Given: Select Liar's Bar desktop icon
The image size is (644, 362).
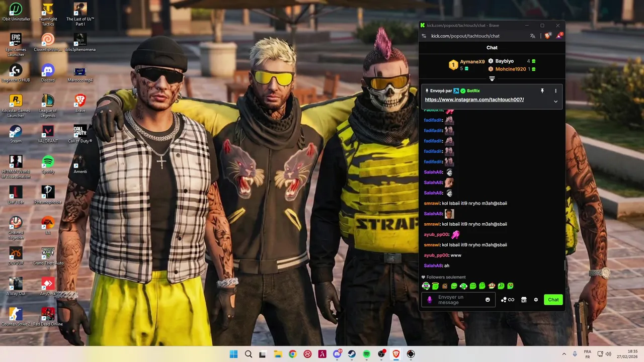Looking at the screenshot, I should pos(16,195).
